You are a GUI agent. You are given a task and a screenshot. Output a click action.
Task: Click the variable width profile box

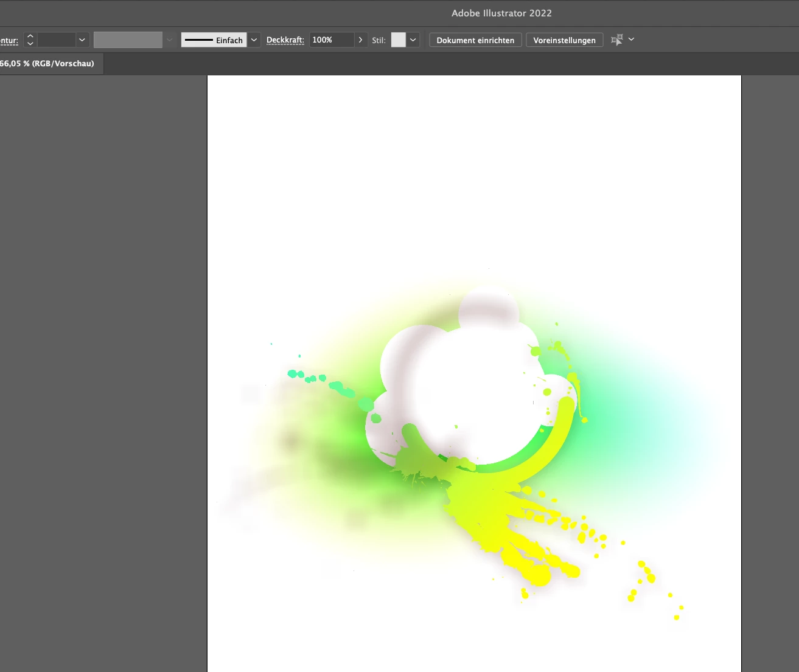128,40
